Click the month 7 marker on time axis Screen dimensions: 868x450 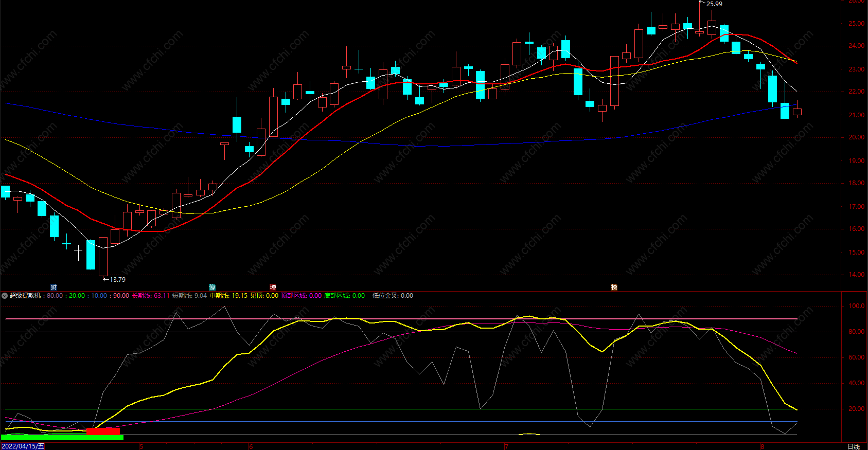[x=506, y=446]
